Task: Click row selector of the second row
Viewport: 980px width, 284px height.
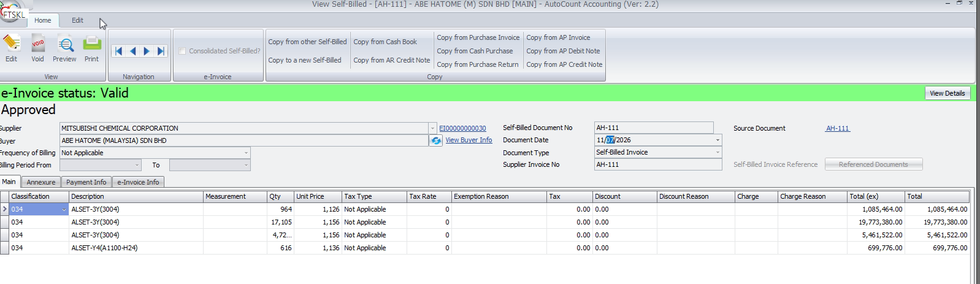Action: pos(4,222)
